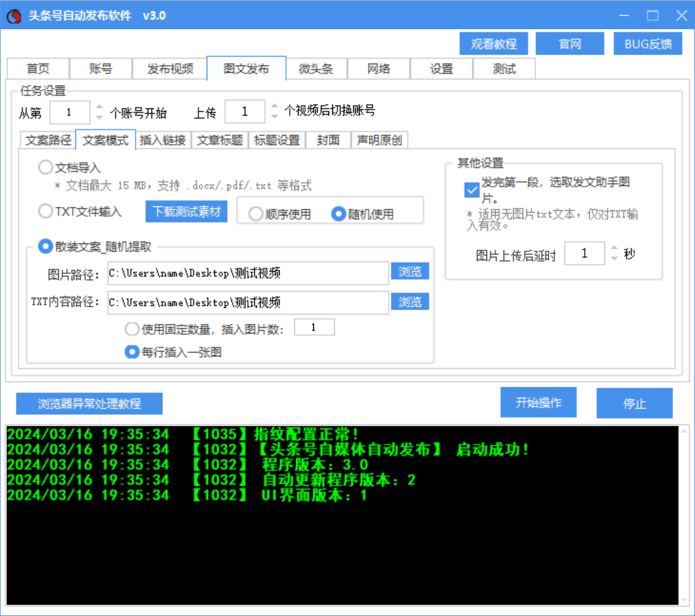Select the 文案模式 sub-tab
Viewport: 695px width, 616px height.
coord(105,140)
